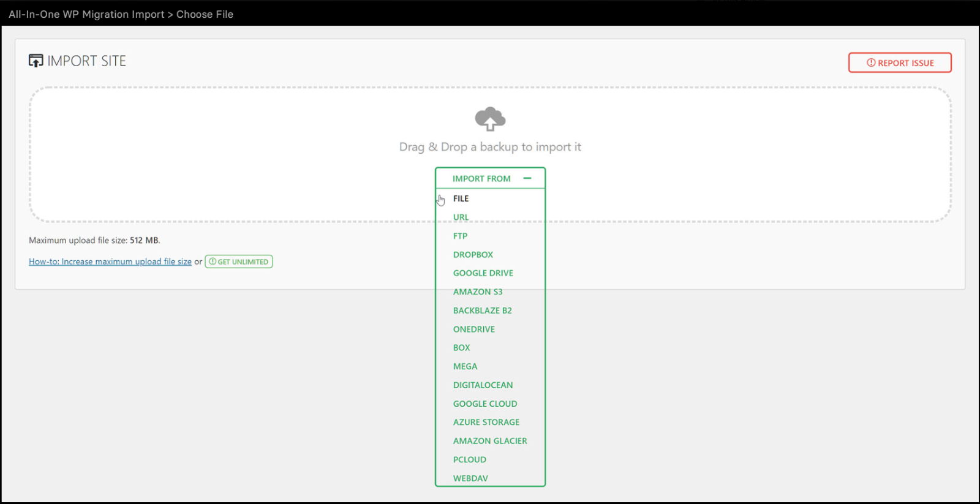
Task: Click the Drag & Drop backup text
Action: point(490,147)
